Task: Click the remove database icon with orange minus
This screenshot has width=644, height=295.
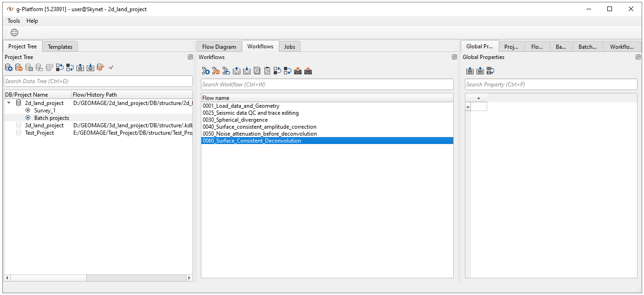Action: coord(19,68)
